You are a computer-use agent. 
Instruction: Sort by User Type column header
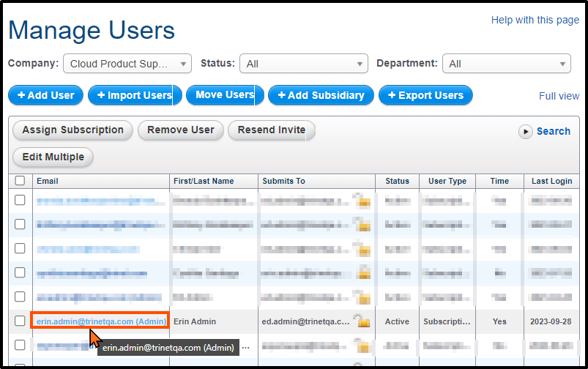point(447,181)
